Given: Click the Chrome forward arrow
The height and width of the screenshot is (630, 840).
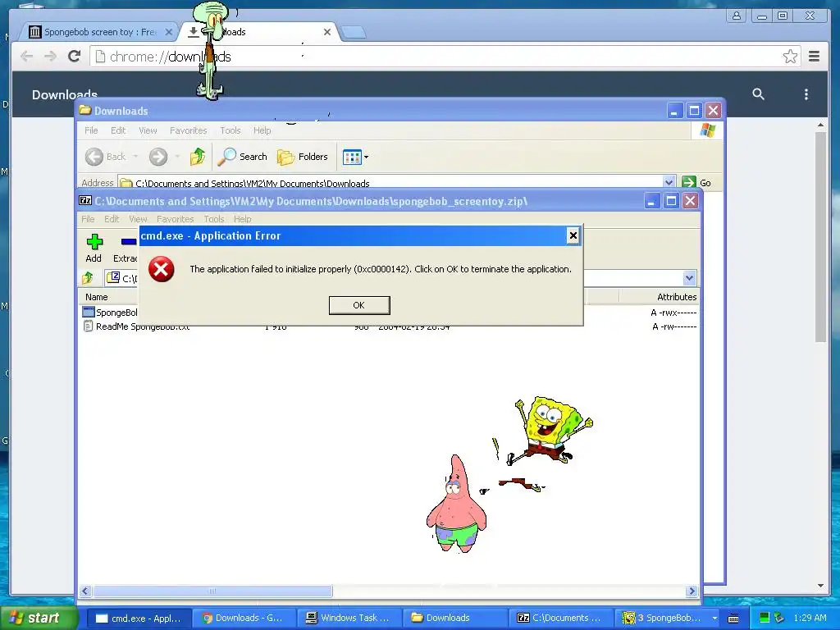Looking at the screenshot, I should [x=50, y=57].
